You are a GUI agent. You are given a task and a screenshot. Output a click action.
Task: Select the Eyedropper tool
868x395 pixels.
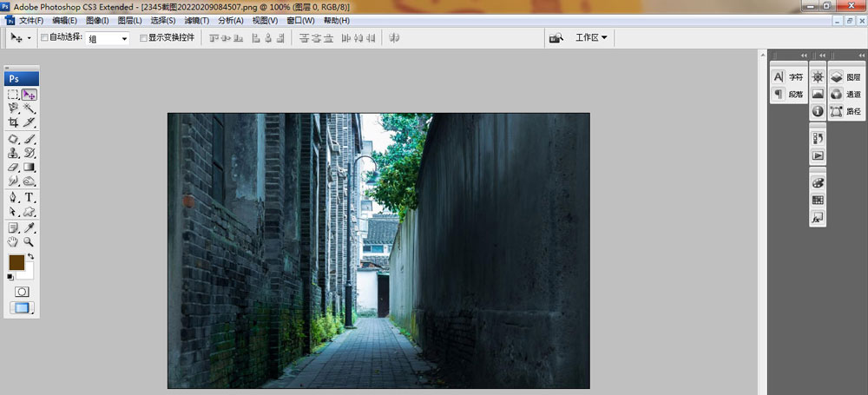click(x=30, y=227)
